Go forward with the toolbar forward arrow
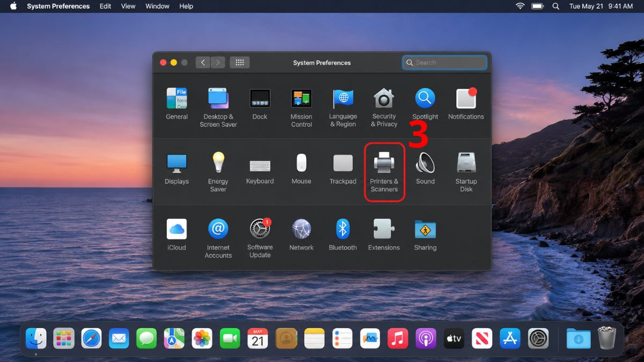Viewport: 644px width, 362px height. (218, 63)
